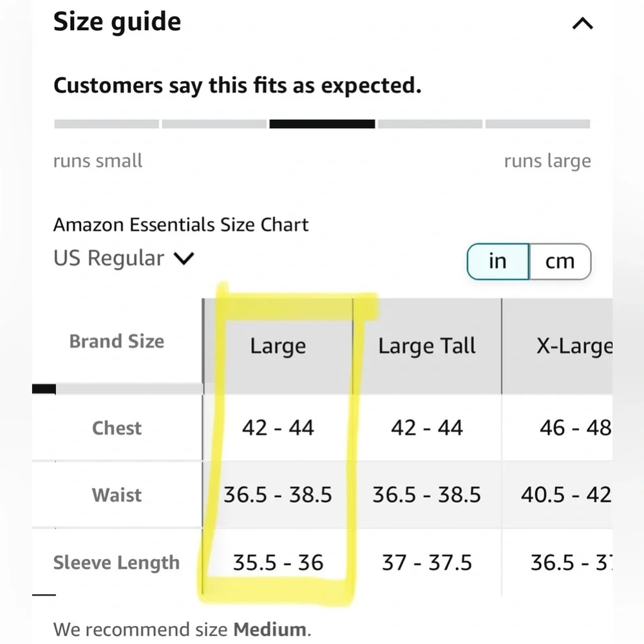The width and height of the screenshot is (644, 644).
Task: Click the Waist row label
Action: coord(117,495)
